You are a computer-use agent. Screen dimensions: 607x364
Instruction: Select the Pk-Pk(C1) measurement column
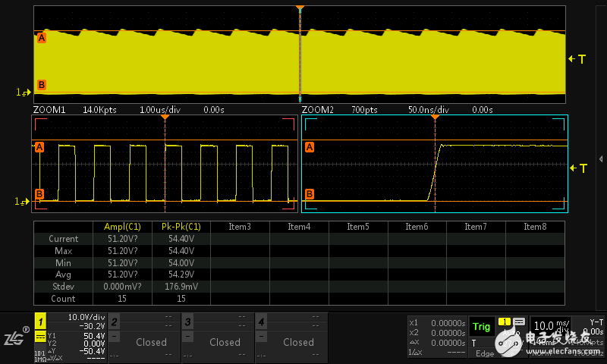(x=180, y=227)
